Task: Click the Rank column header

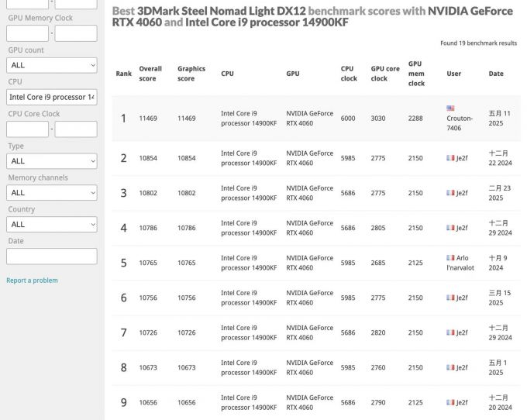Action: [x=124, y=74]
